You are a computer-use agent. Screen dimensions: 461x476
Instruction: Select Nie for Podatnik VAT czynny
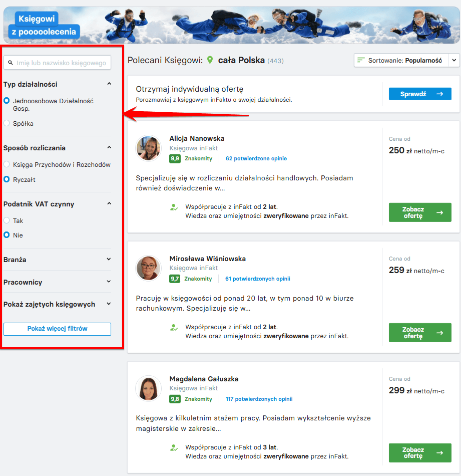[x=7, y=235]
